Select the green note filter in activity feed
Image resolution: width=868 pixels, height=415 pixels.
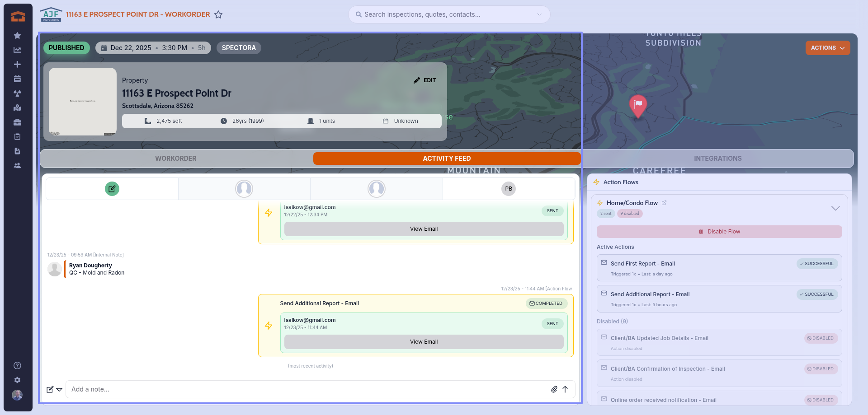click(x=112, y=189)
